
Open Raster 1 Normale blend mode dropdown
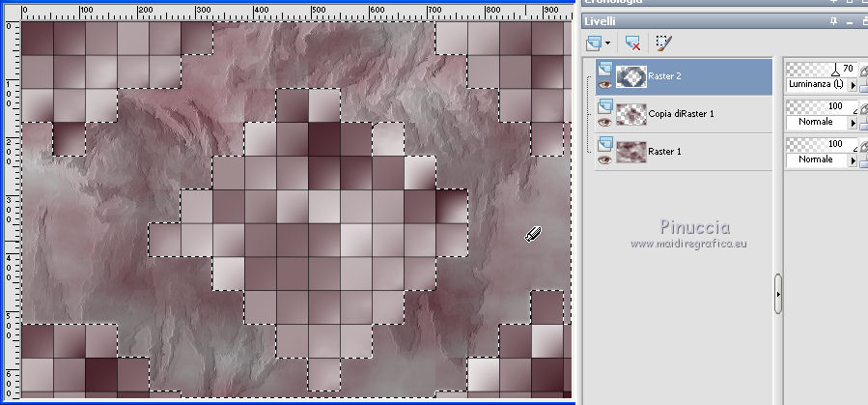point(817,159)
